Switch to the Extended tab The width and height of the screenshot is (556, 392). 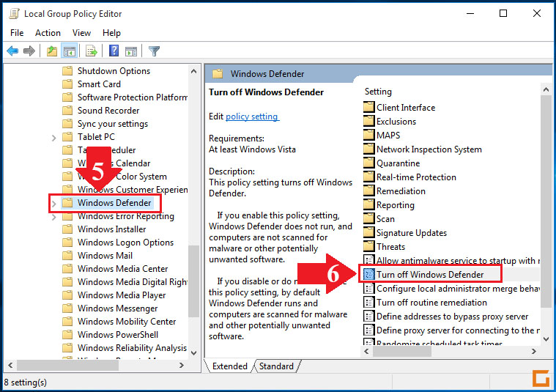click(x=230, y=366)
